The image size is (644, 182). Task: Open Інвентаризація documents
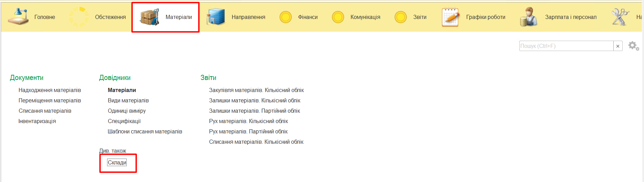pos(37,121)
